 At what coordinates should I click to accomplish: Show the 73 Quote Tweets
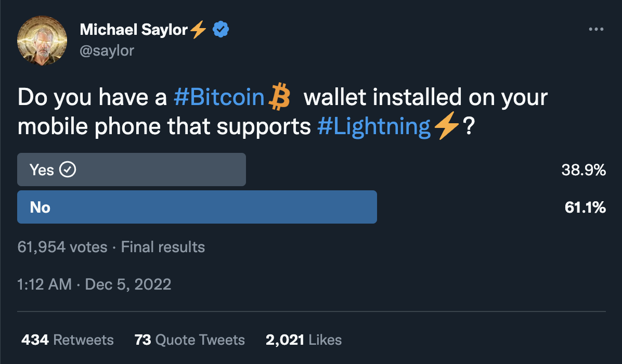pyautogui.click(x=189, y=340)
